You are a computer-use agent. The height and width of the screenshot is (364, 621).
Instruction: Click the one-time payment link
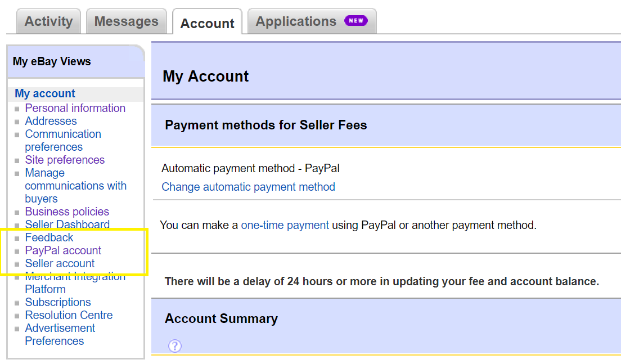click(285, 225)
